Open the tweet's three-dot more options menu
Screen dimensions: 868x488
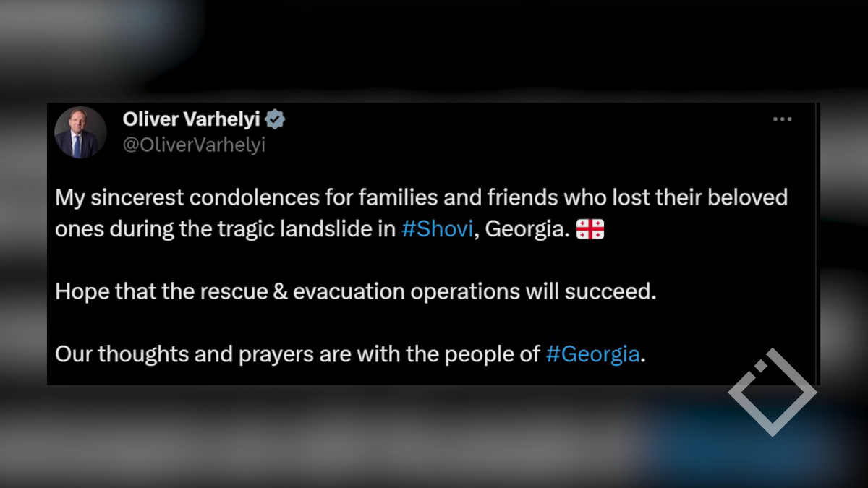tap(782, 120)
